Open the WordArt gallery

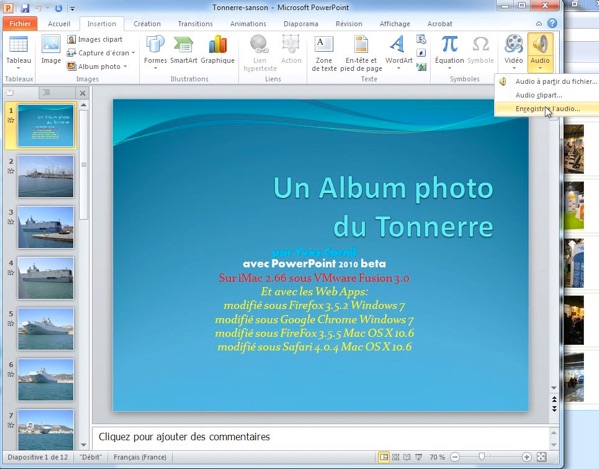click(398, 53)
